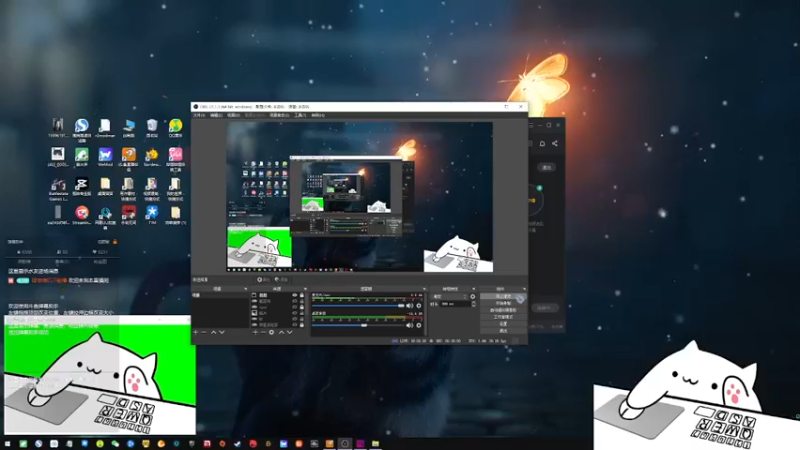800x450 pixels.
Task: Open WeChat from the taskbar
Action: [115, 443]
